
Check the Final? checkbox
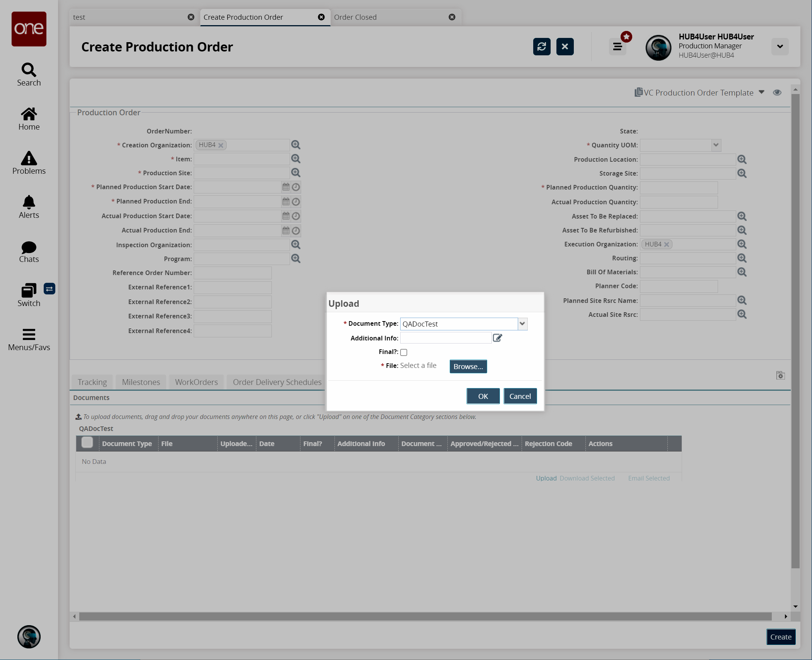tap(404, 352)
